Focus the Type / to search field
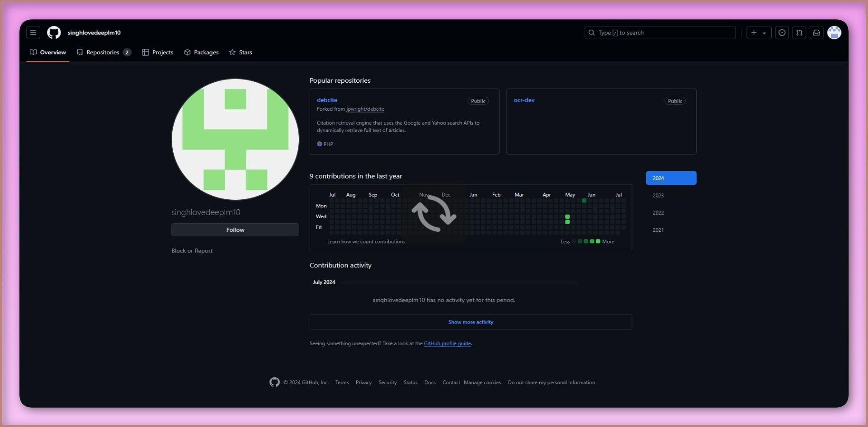The image size is (868, 427). click(660, 33)
